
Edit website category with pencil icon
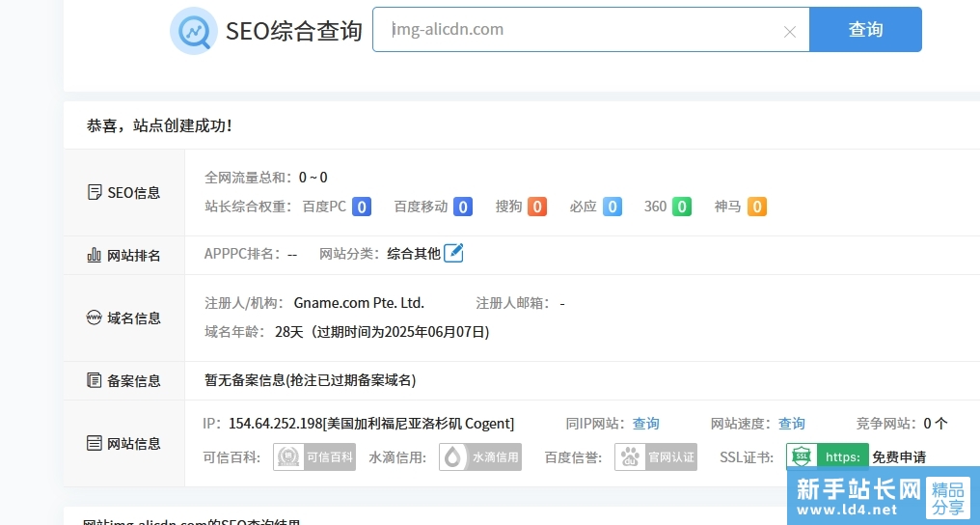pyautogui.click(x=453, y=253)
